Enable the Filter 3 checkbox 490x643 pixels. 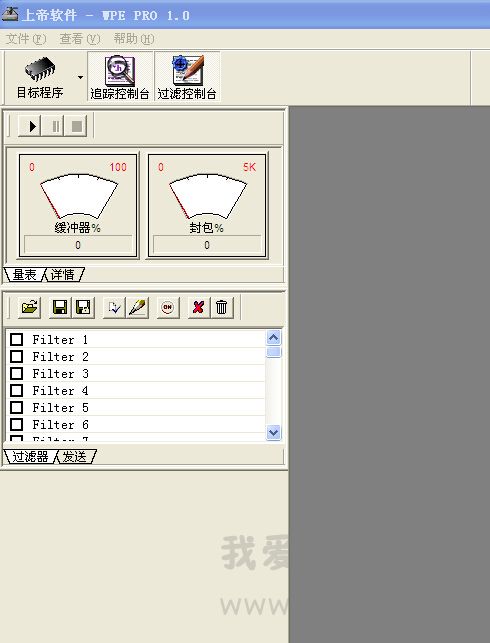(16, 374)
